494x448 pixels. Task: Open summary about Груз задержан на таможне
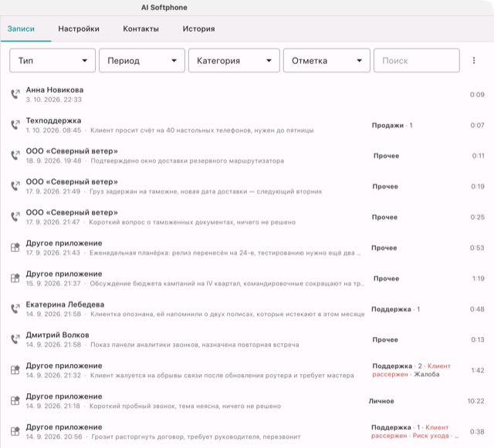(206, 191)
